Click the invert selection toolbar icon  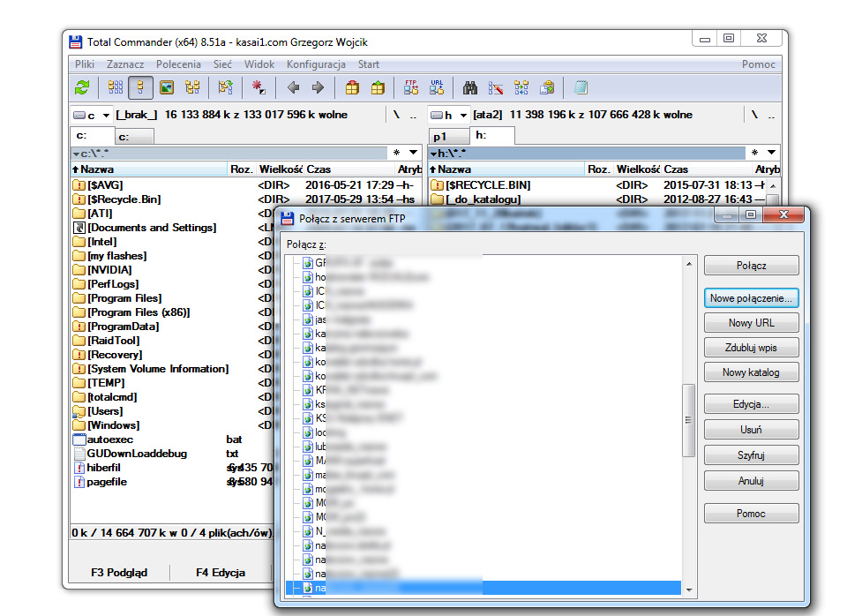click(x=225, y=87)
